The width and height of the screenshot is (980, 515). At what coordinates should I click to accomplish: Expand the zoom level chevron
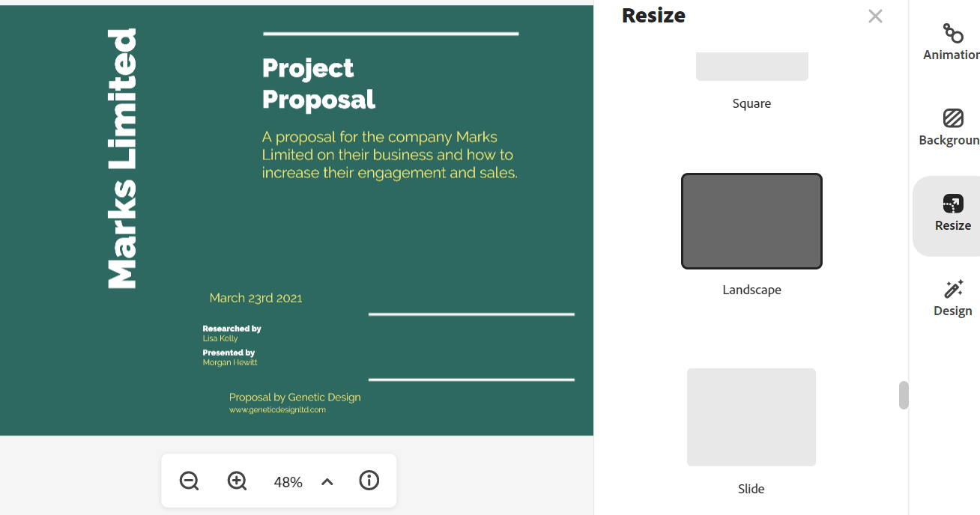[x=327, y=482]
